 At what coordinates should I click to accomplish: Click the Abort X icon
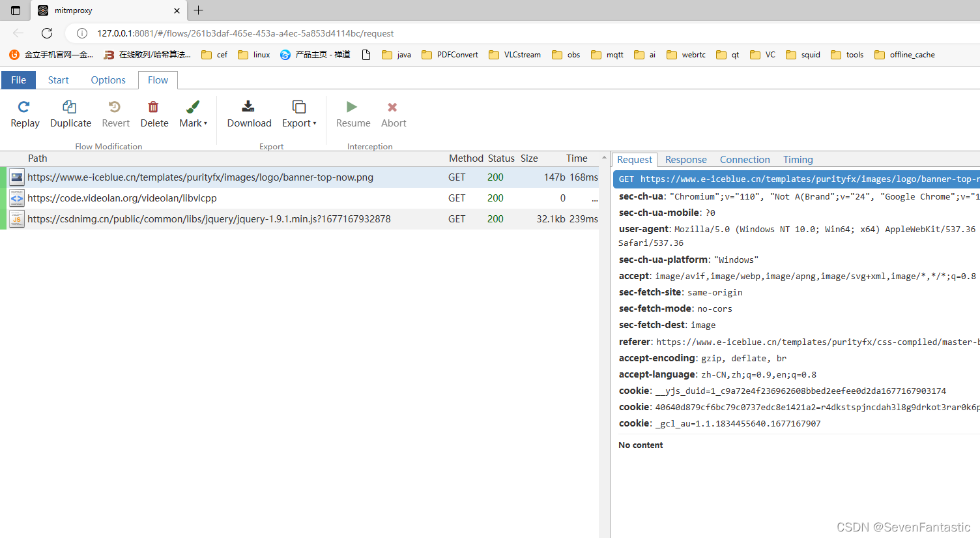[x=392, y=107]
